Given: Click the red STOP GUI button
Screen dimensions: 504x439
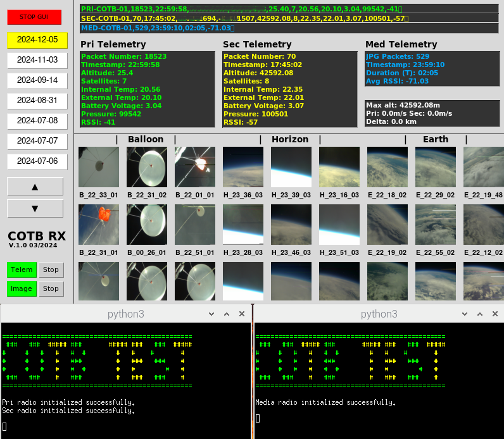Looking at the screenshot, I should (x=34, y=17).
